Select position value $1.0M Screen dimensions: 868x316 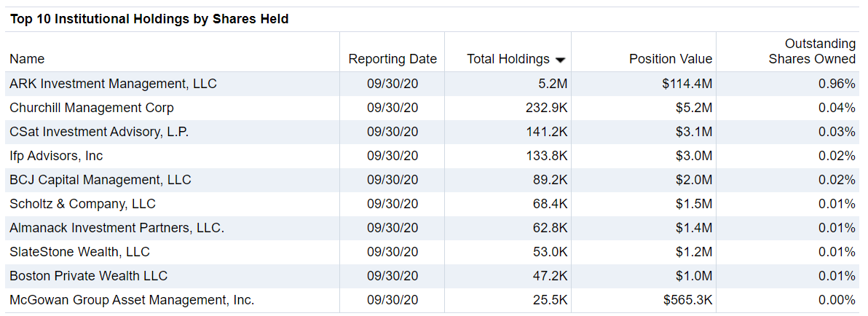click(694, 276)
